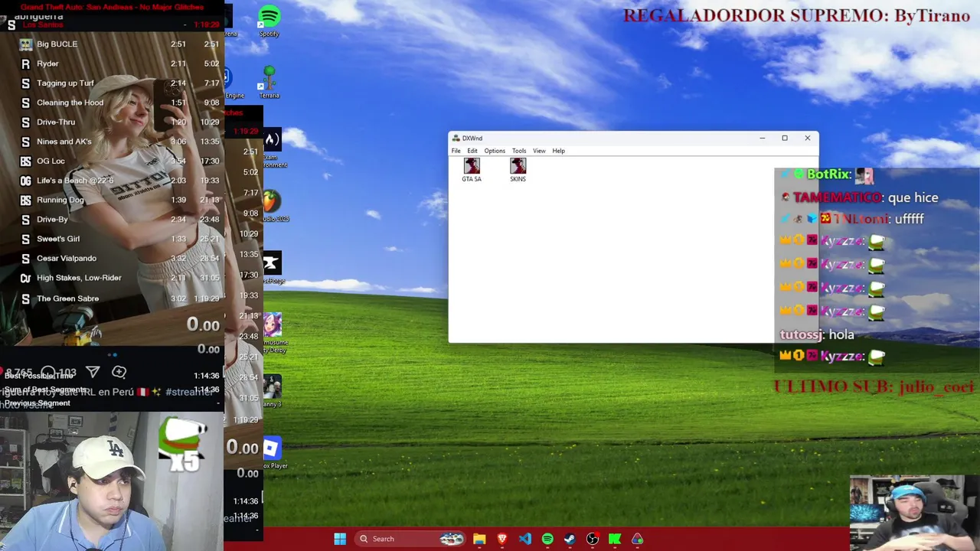Click the Nines and AK's split
Screen dimensions: 980x551
click(120, 142)
